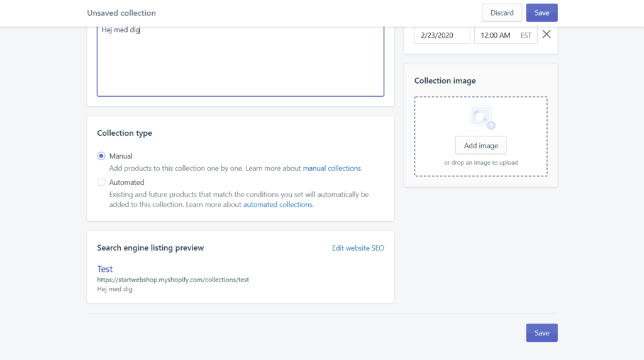644x360 pixels.
Task: Click the Automated option label text
Action: pyautogui.click(x=126, y=182)
